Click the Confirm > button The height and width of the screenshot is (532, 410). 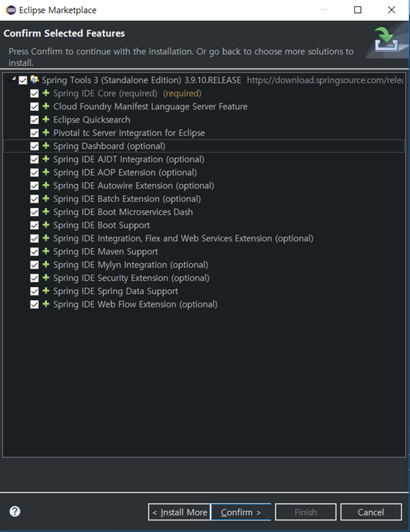(241, 512)
